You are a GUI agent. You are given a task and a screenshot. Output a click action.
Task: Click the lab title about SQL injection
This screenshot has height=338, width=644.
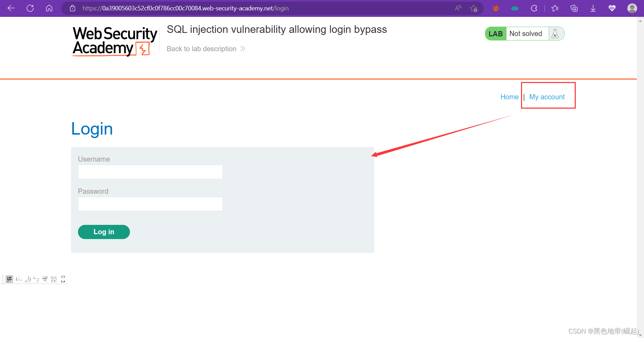click(277, 30)
